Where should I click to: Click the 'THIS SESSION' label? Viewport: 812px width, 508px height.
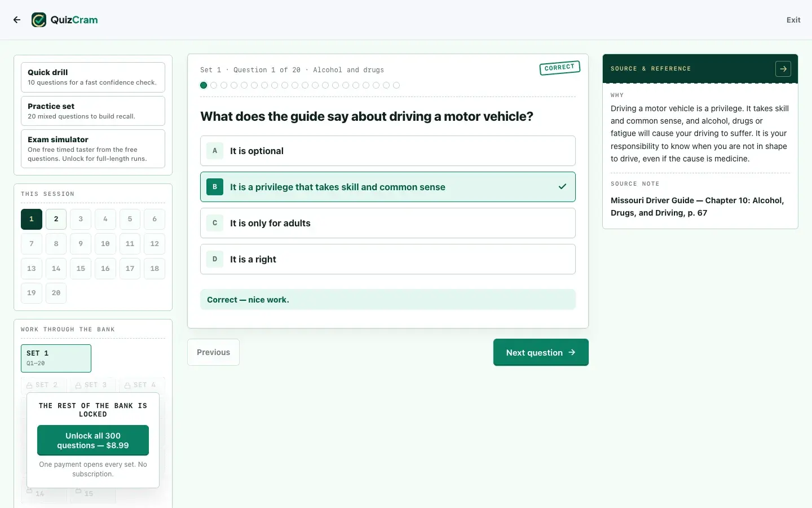point(48,194)
